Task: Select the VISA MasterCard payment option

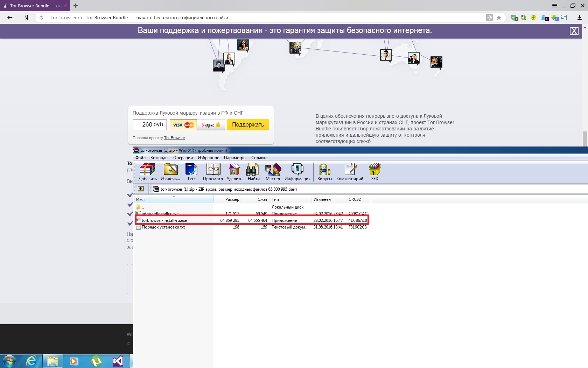Action: (x=183, y=125)
